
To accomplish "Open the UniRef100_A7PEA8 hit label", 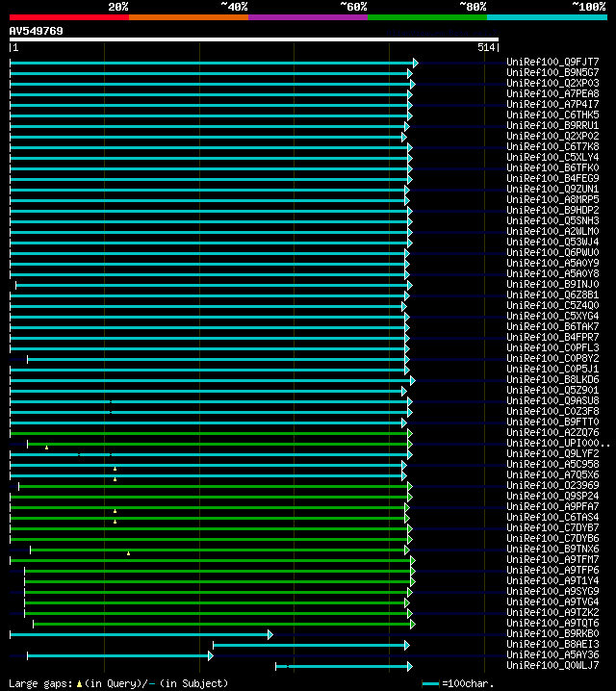I will (552, 93).
